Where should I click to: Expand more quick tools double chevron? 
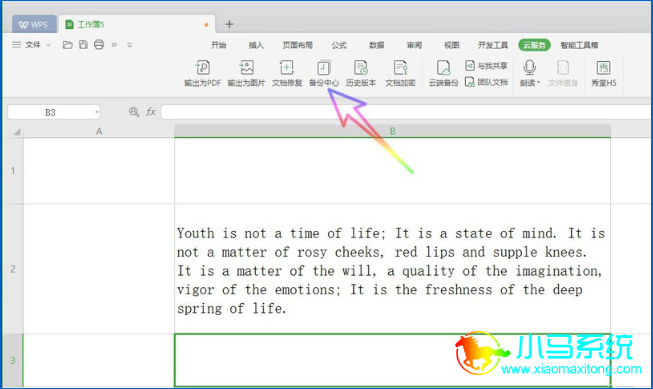(114, 45)
